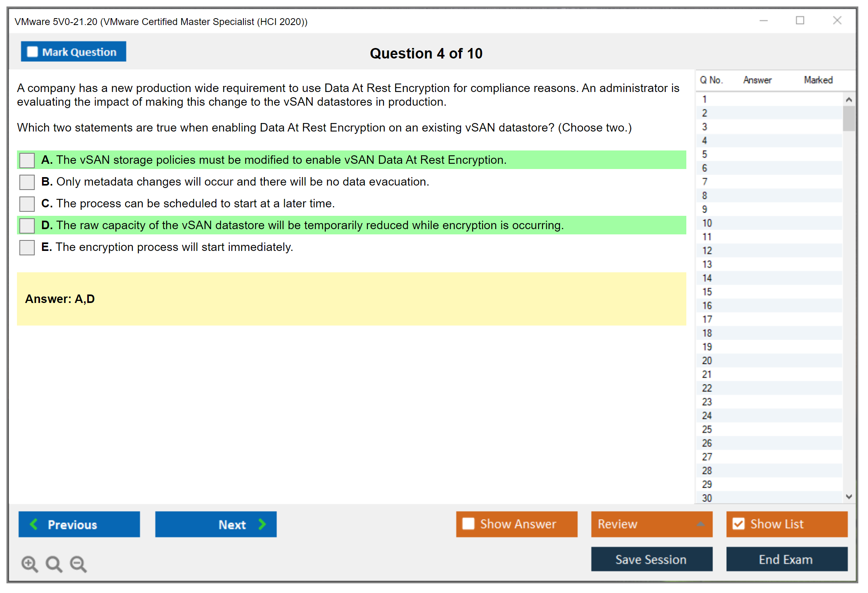Click the left arrow on Previous button

click(x=34, y=524)
